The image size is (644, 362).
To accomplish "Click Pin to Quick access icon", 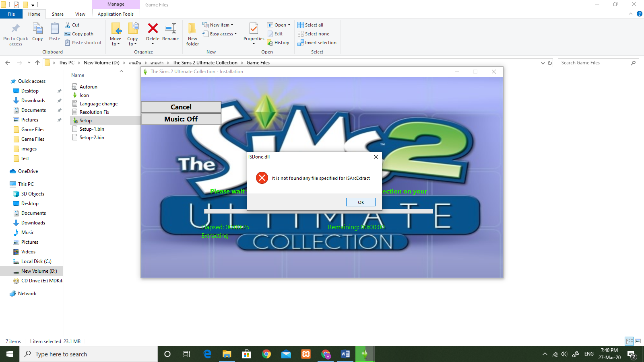I will [x=16, y=29].
